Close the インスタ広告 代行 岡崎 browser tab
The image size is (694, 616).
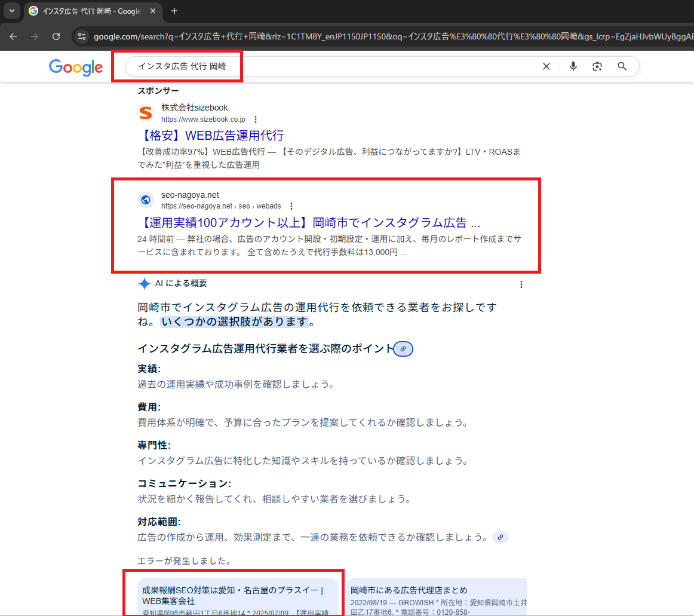click(x=153, y=11)
